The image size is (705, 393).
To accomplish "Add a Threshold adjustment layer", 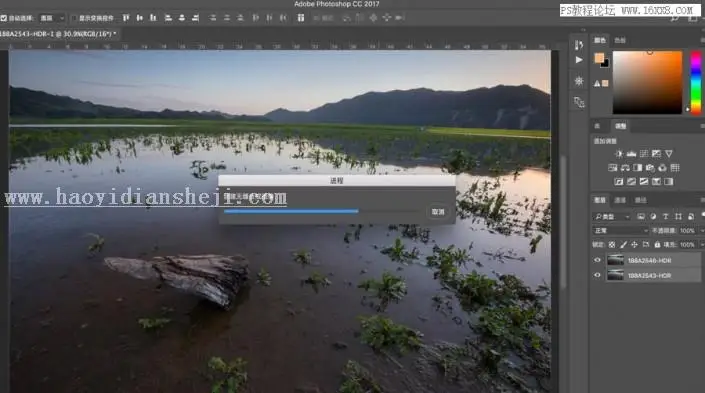I will pos(644,182).
